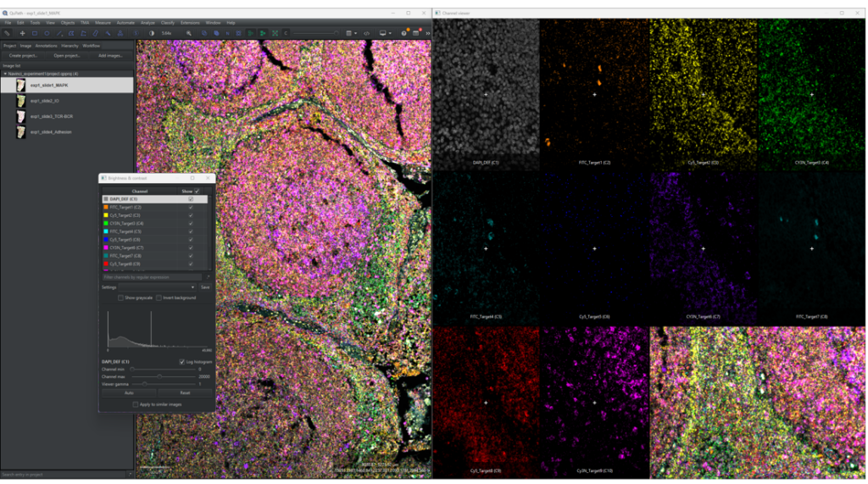Viewport: 868px width, 484px height.
Task: Click the Channel min slider handle
Action: coord(132,370)
